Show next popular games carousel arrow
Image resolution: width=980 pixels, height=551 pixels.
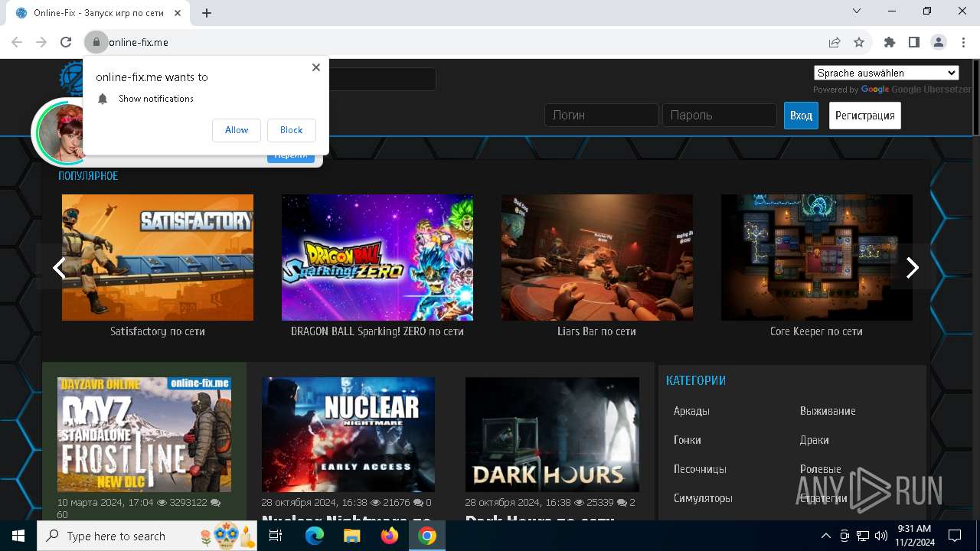pyautogui.click(x=912, y=268)
